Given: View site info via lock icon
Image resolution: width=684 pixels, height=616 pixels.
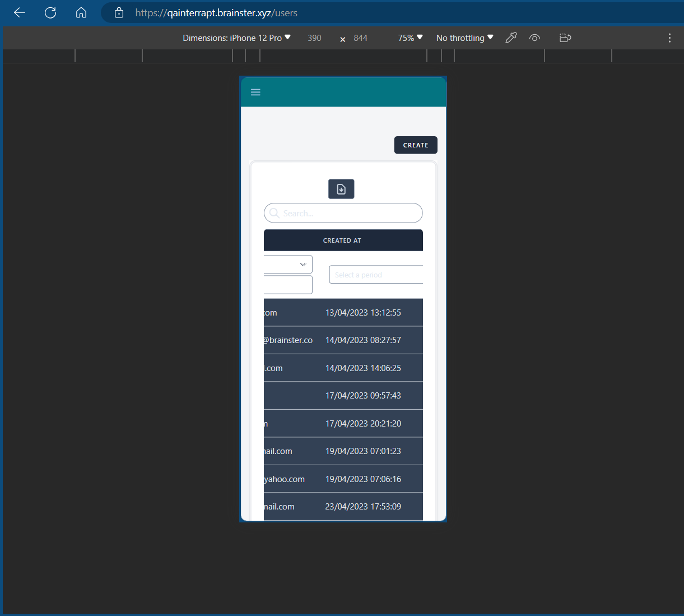Looking at the screenshot, I should coord(119,13).
